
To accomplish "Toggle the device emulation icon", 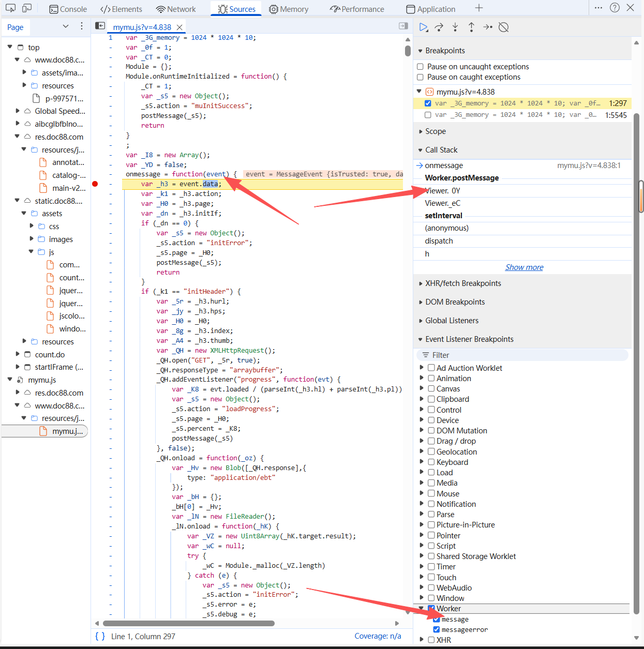I will [x=27, y=8].
